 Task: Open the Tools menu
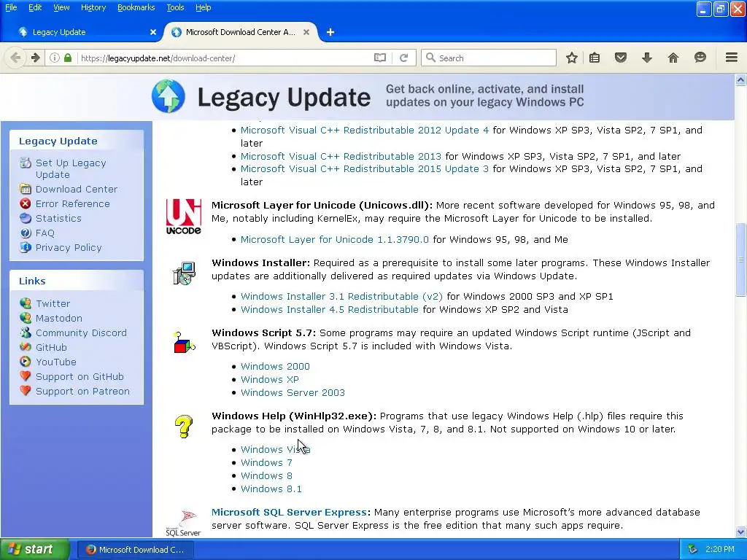click(x=175, y=7)
